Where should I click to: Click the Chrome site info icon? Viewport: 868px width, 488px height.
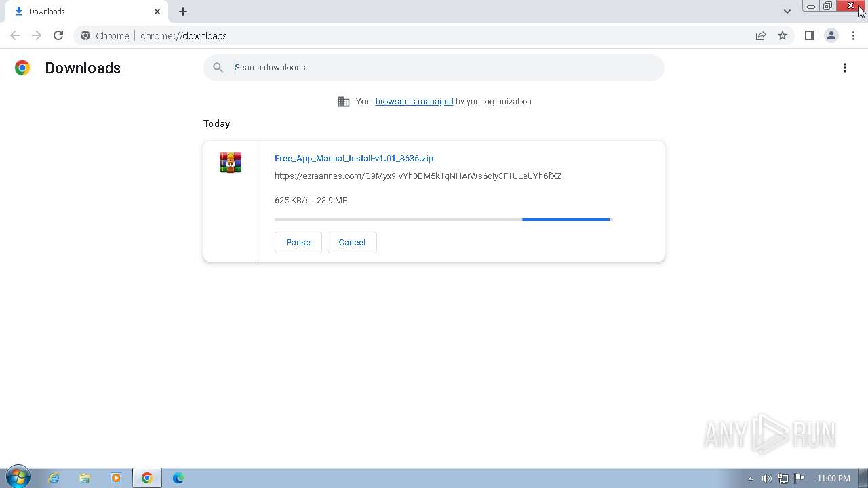tap(85, 35)
